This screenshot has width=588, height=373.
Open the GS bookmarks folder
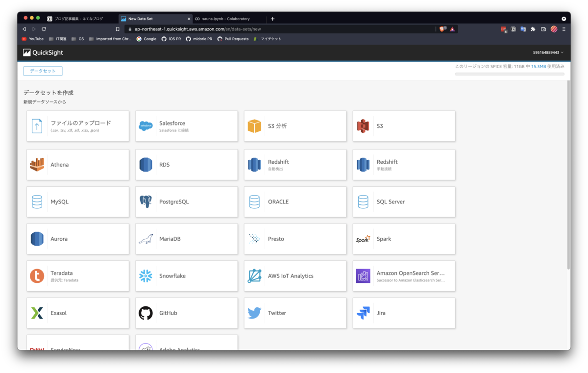(x=78, y=39)
